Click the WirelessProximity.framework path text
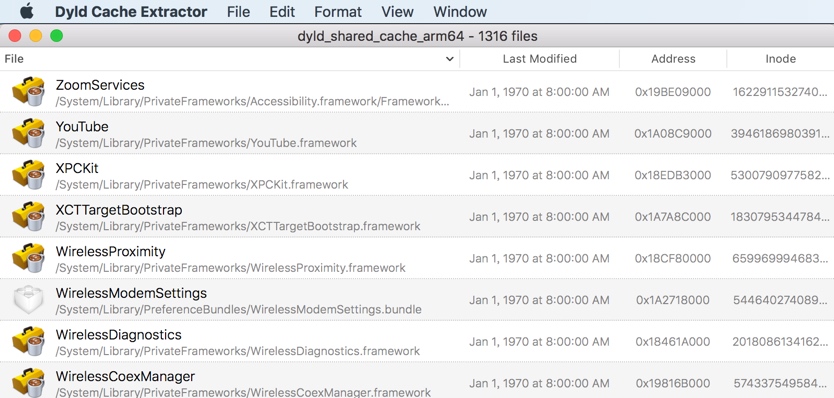This screenshot has height=398, width=834. (230, 268)
